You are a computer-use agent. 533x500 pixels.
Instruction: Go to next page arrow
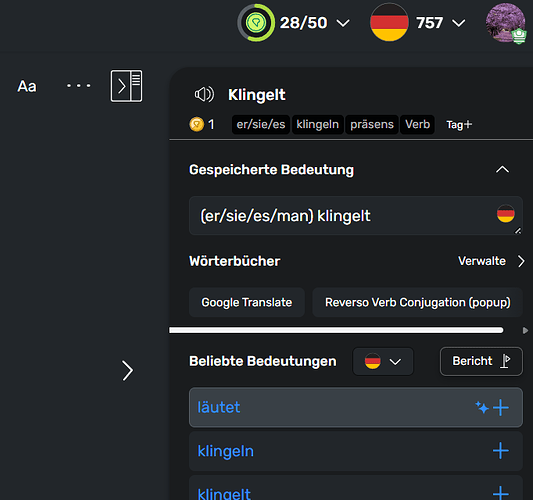point(127,370)
